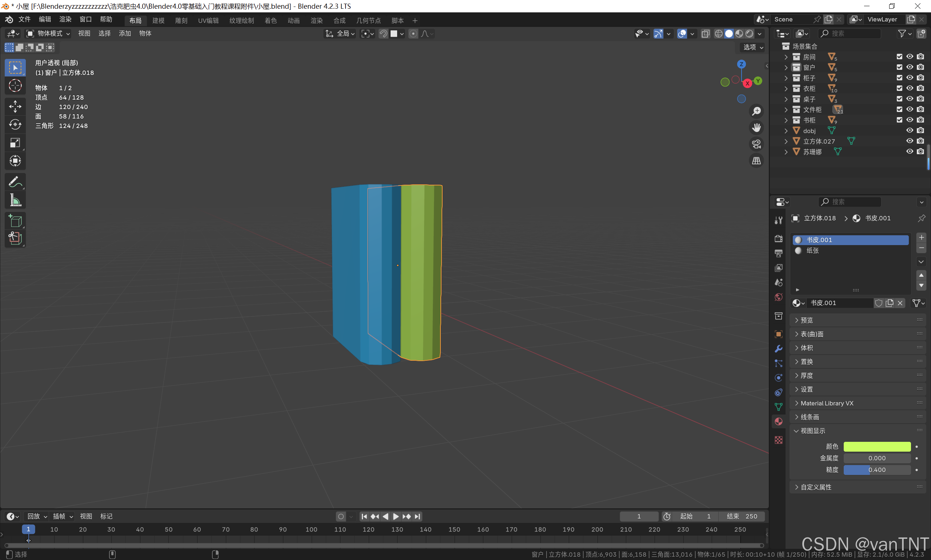Select the Move tool in toolbar
Screen dimensions: 931x560
pyautogui.click(x=15, y=107)
